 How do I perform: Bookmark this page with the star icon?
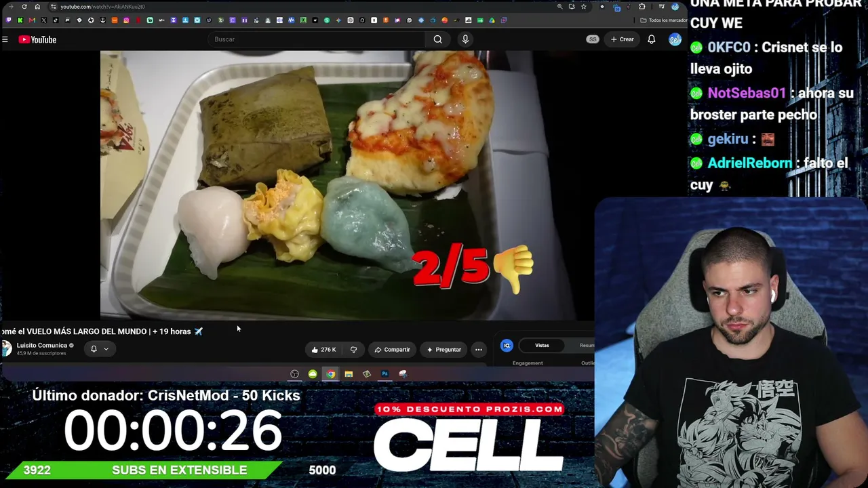(583, 7)
